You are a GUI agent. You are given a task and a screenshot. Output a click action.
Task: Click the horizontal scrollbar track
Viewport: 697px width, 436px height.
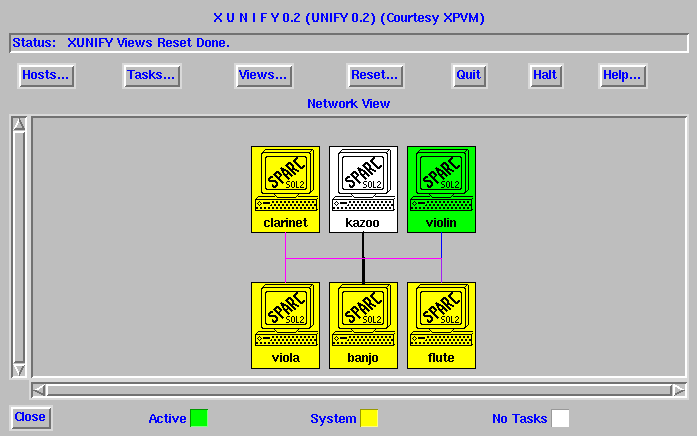(x=359, y=390)
